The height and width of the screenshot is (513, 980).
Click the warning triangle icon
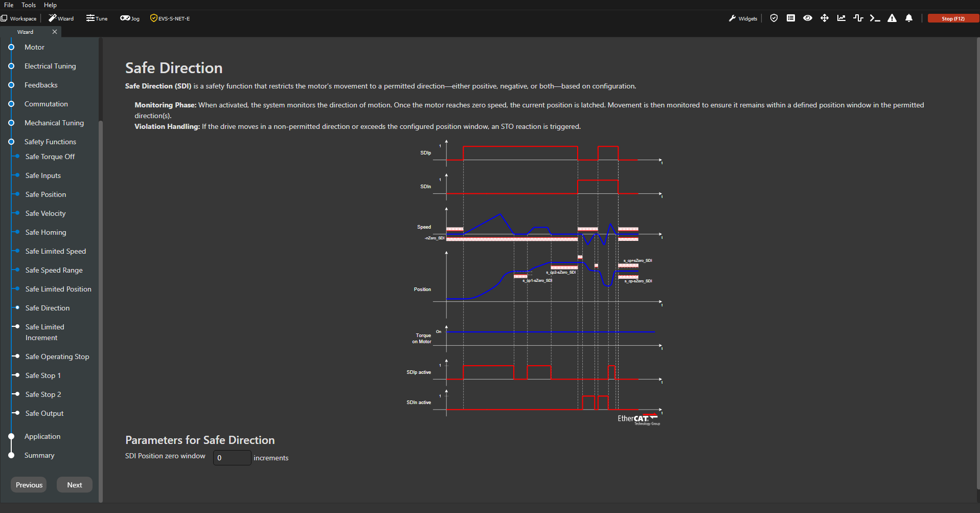tap(892, 18)
